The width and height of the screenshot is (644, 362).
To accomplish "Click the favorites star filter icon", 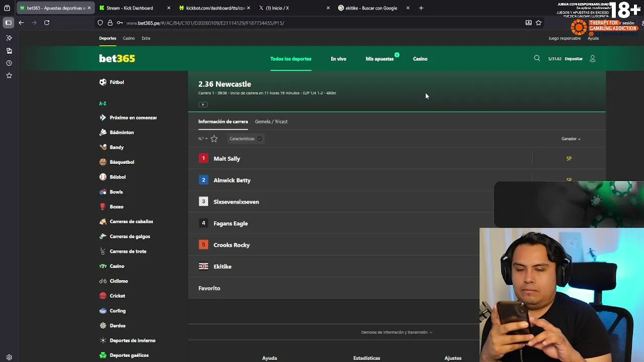I will [214, 139].
